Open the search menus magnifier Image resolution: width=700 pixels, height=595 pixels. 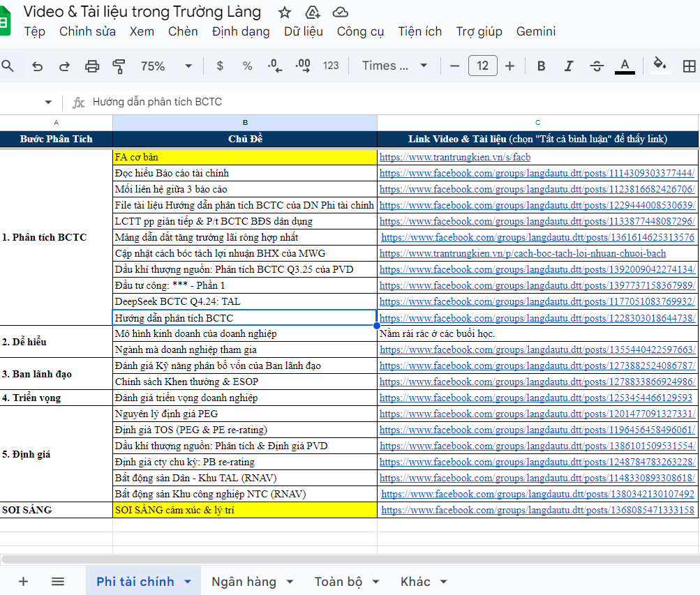(8, 66)
